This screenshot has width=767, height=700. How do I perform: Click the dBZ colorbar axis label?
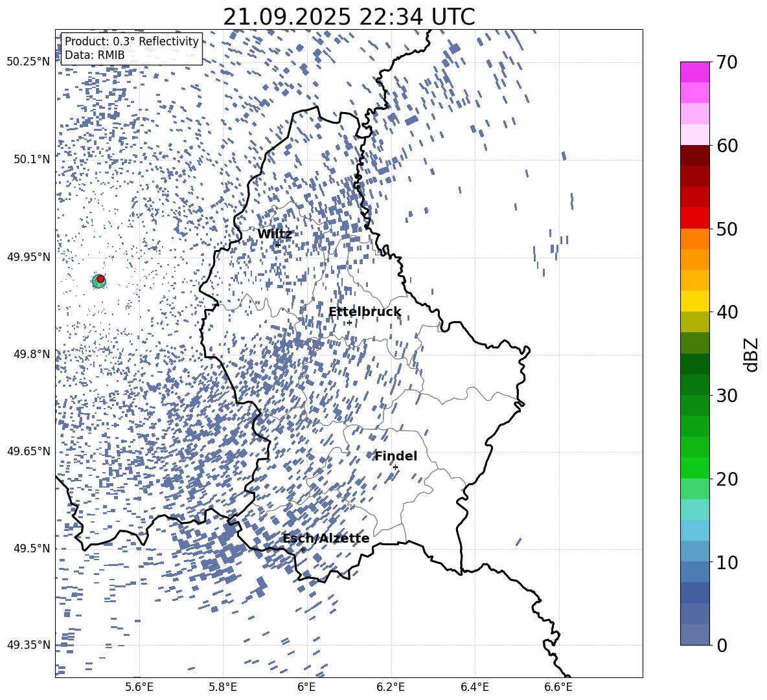(751, 354)
